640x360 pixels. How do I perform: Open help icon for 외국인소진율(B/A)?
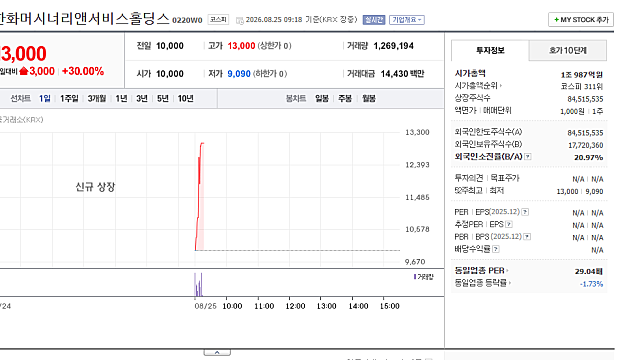point(528,157)
